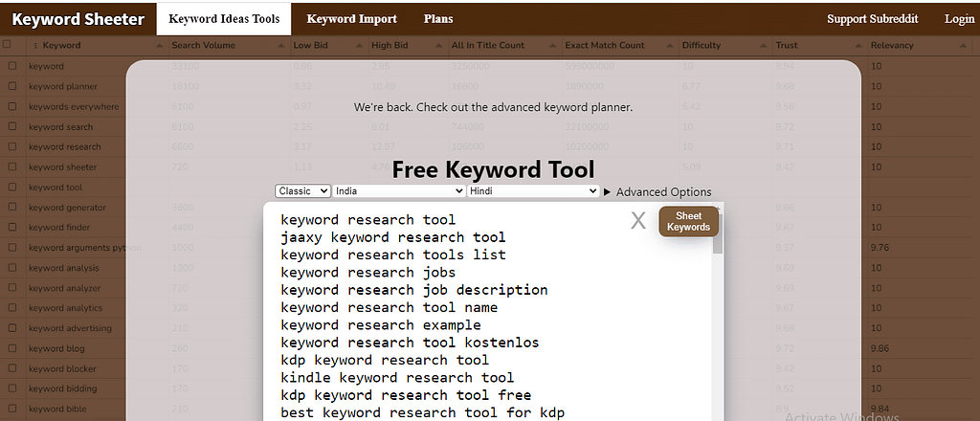
Task: Click the line 'kdp keyword research tool free'
Action: tap(406, 395)
